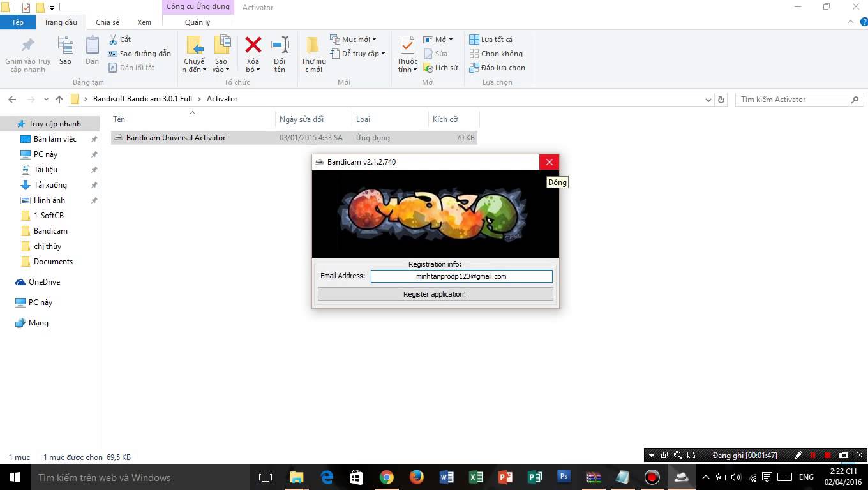Click the Sửa edit ribbon item

point(435,54)
